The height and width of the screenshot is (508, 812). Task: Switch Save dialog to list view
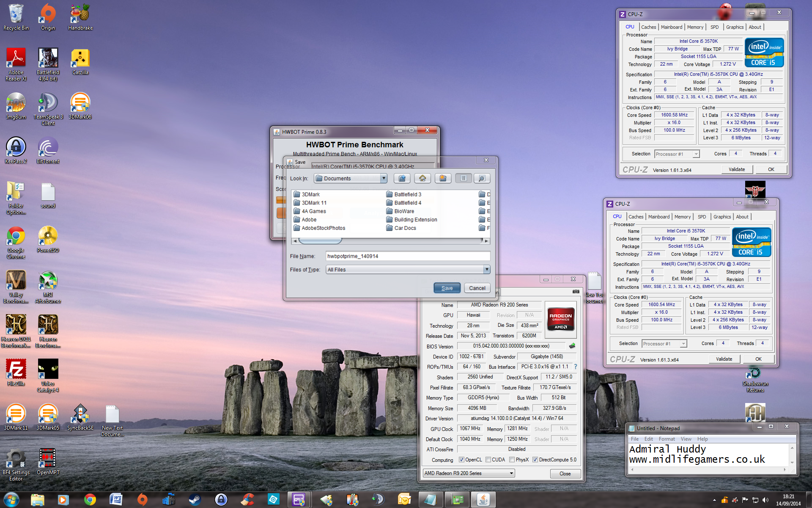click(x=464, y=178)
